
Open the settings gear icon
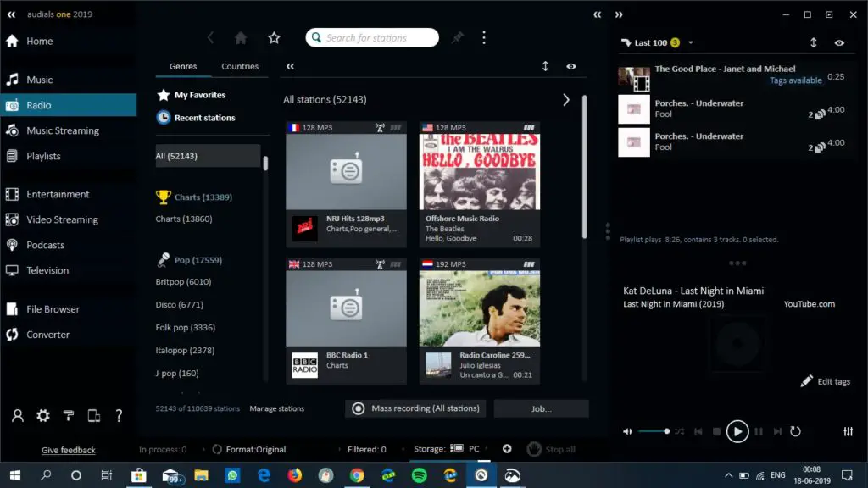point(43,415)
